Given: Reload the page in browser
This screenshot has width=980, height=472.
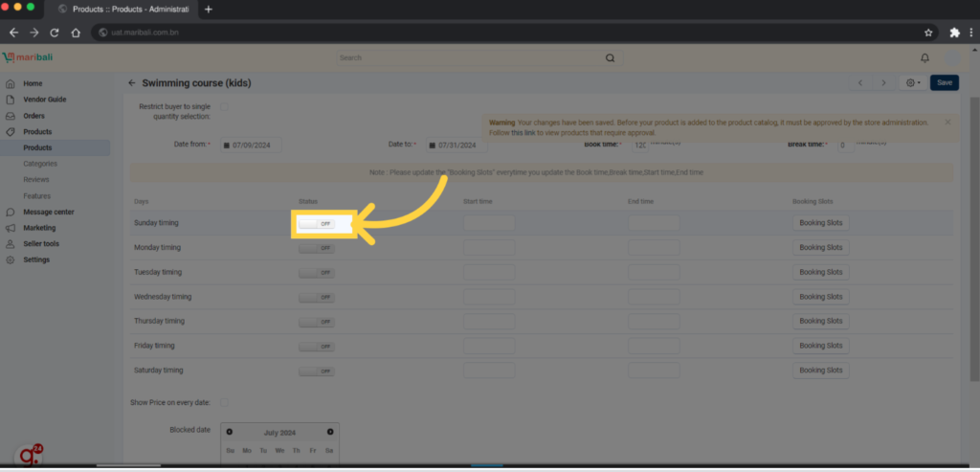Looking at the screenshot, I should (55, 33).
